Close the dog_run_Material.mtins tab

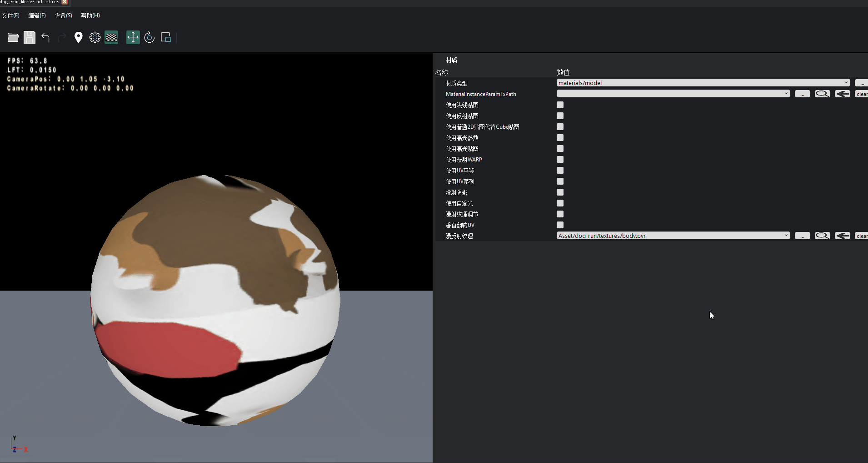pyautogui.click(x=65, y=2)
